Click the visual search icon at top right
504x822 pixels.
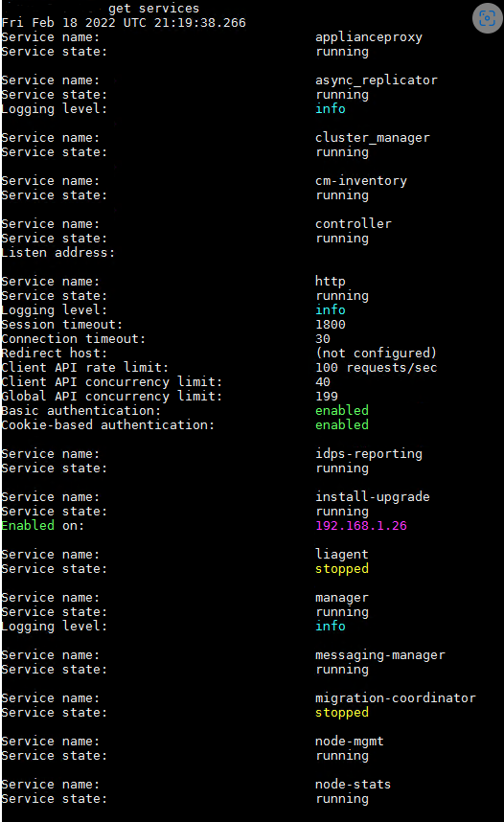[487, 18]
